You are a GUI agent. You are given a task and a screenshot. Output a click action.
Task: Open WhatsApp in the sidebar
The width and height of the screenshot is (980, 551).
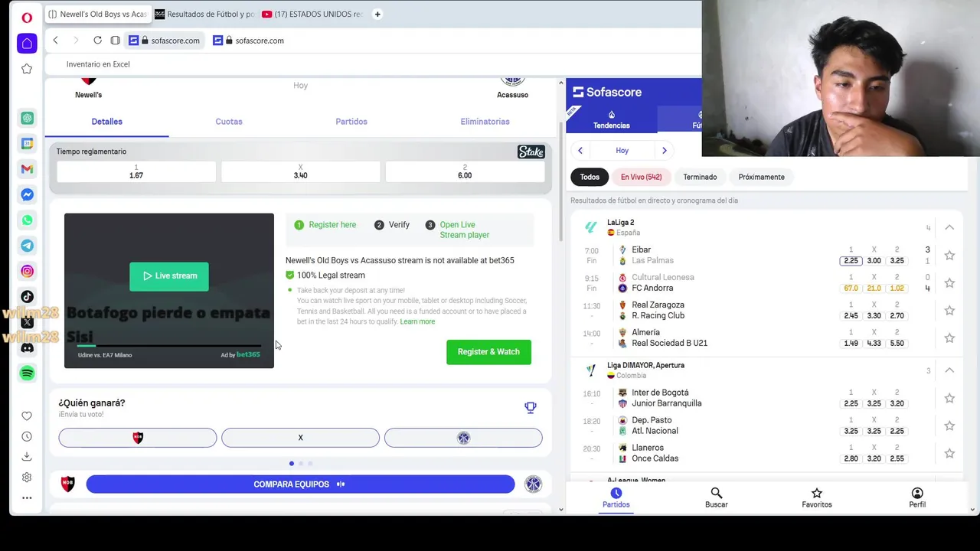(27, 220)
